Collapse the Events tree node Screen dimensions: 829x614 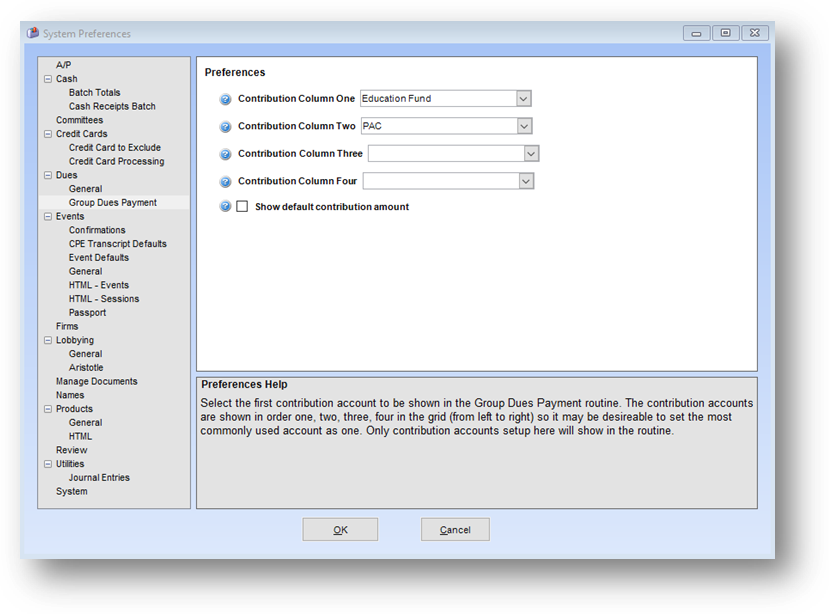pyautogui.click(x=47, y=216)
